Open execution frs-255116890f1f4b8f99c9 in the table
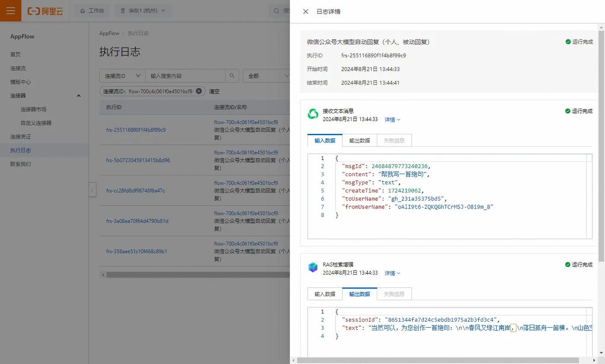 (136, 130)
